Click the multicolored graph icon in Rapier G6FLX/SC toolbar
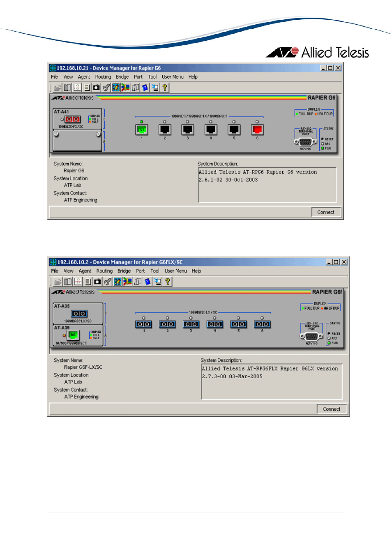 pyautogui.click(x=127, y=282)
